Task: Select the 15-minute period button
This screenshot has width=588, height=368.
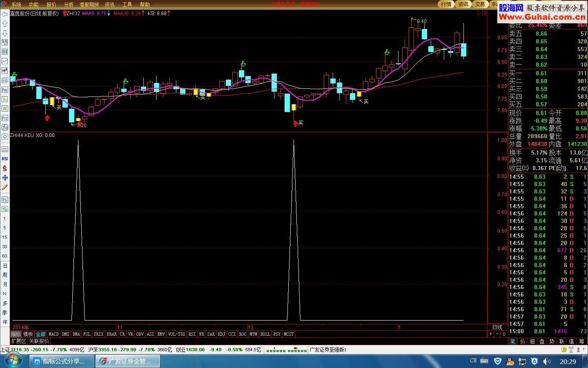Action: (5, 237)
